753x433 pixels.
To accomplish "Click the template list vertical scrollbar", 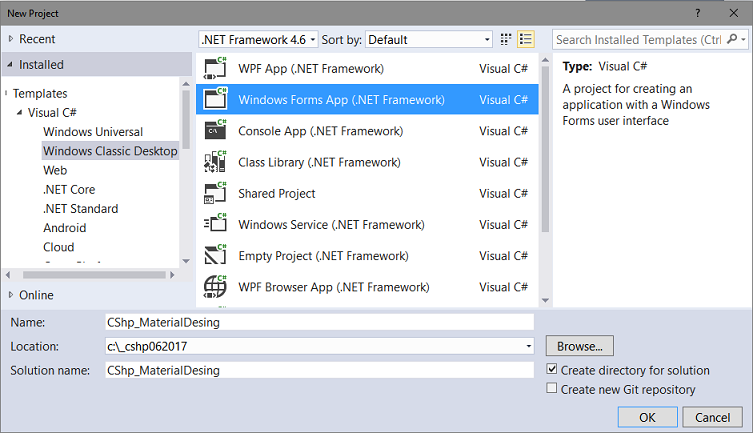I will [x=545, y=149].
